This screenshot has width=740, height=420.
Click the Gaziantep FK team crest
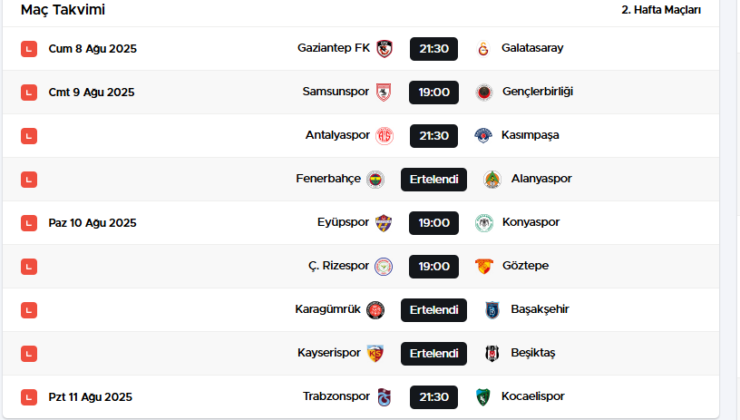click(x=385, y=49)
